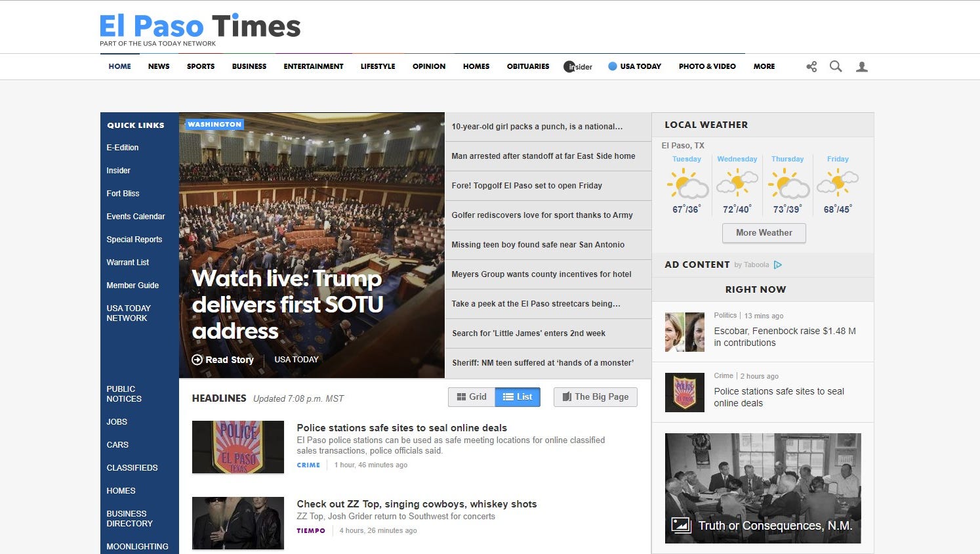Open CARS sidebar link
This screenshot has width=980, height=554.
coord(117,445)
